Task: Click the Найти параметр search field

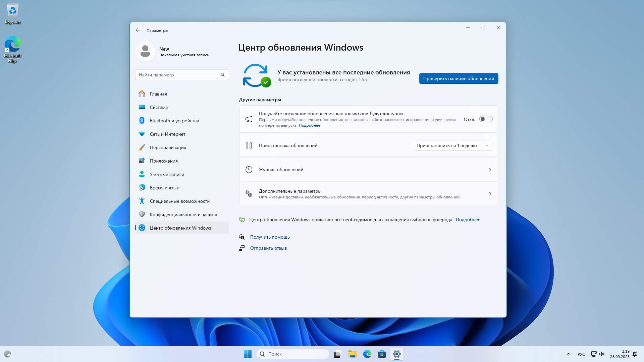Action: pyautogui.click(x=178, y=75)
